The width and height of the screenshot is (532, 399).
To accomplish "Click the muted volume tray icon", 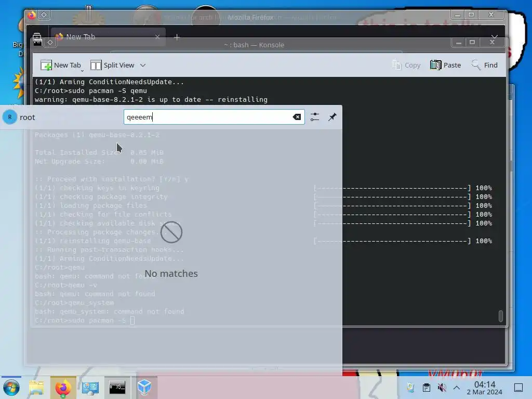I will 442,388.
